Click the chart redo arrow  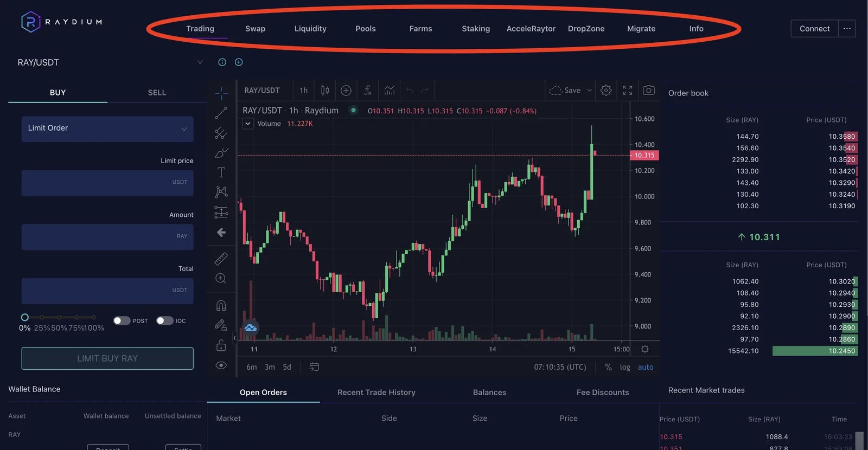425,91
